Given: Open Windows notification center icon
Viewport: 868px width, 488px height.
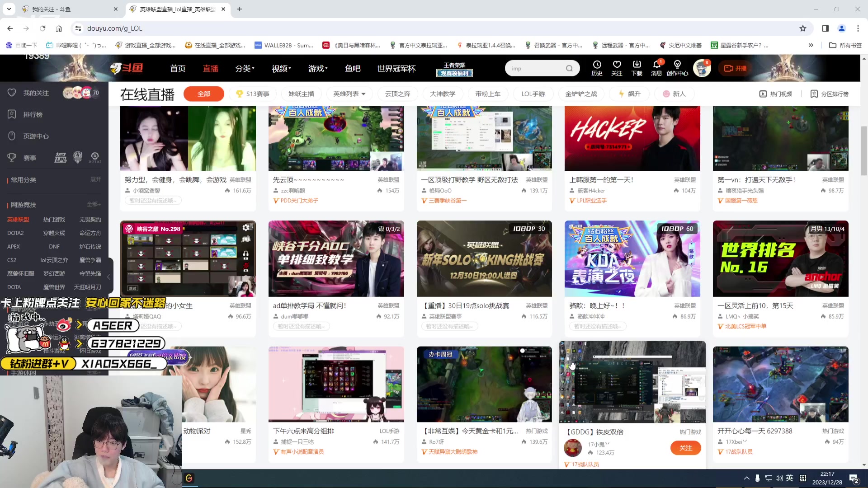Looking at the screenshot, I should (854, 478).
